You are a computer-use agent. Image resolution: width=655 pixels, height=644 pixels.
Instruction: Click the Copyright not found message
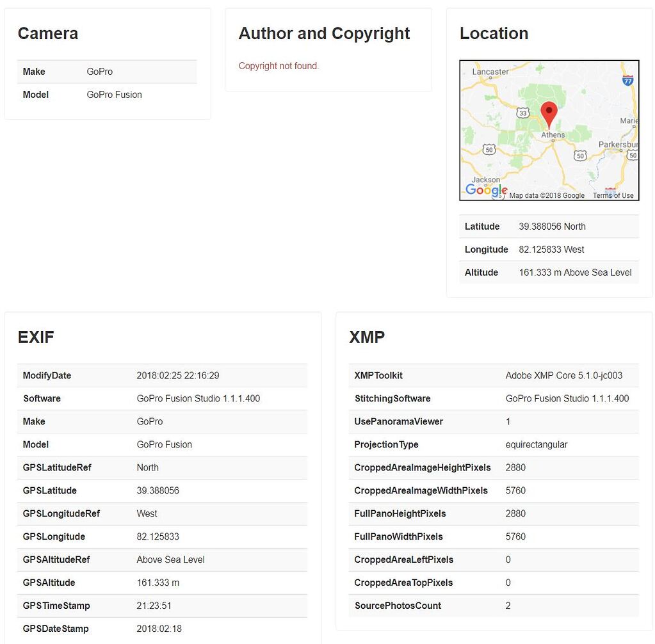277,65
